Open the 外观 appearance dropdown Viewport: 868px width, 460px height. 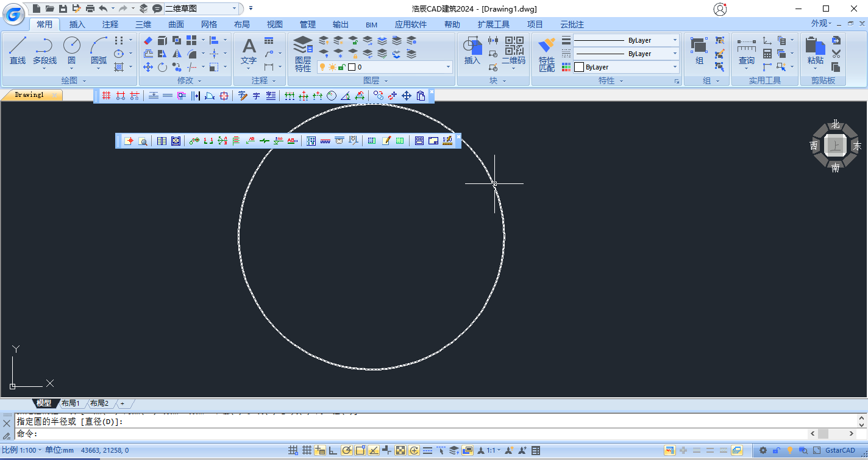(x=822, y=23)
